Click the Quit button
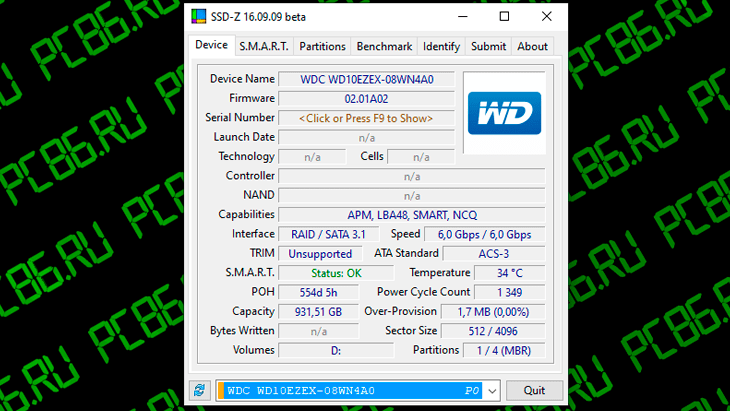 click(x=534, y=390)
